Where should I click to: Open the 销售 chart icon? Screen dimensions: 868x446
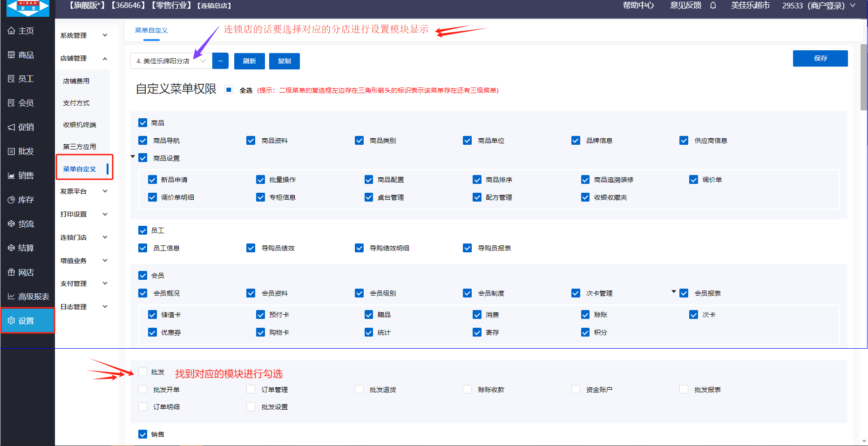(11, 176)
